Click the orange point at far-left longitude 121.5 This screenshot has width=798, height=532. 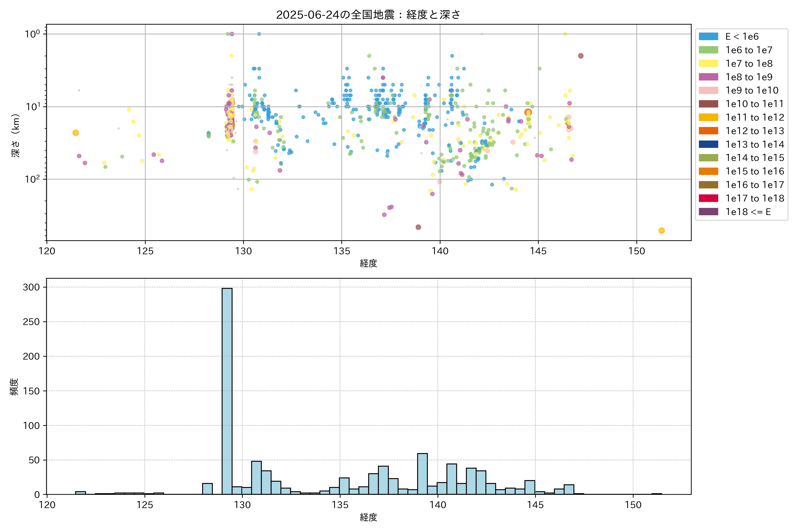pos(76,133)
